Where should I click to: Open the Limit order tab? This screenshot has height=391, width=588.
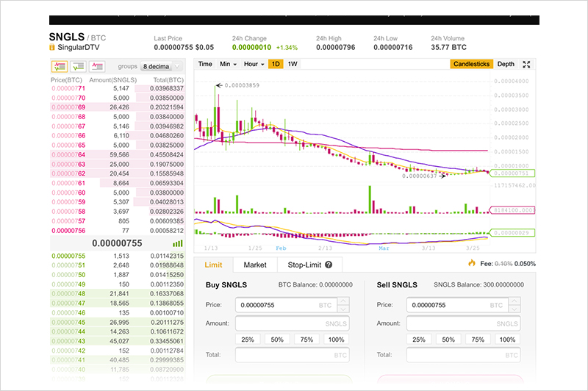coord(213,265)
